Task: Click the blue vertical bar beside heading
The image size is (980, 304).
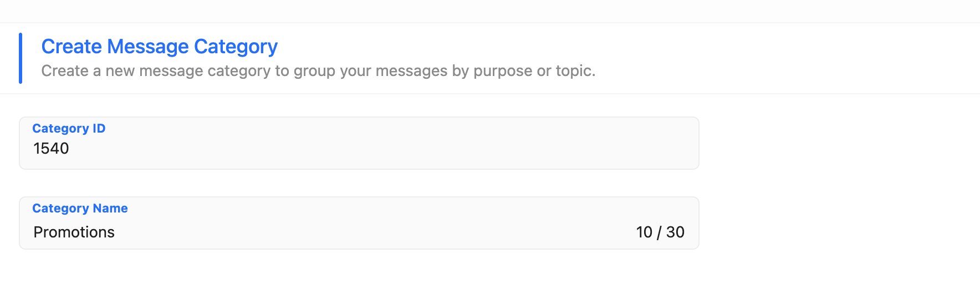Action: pos(21,58)
